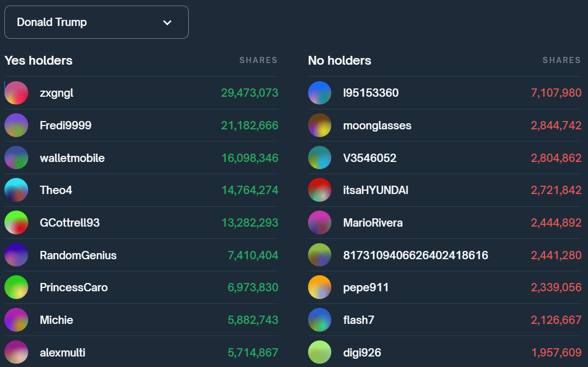The height and width of the screenshot is (367, 588).
Task: Click zxgngl's gradient avatar icon
Action: pyautogui.click(x=17, y=93)
